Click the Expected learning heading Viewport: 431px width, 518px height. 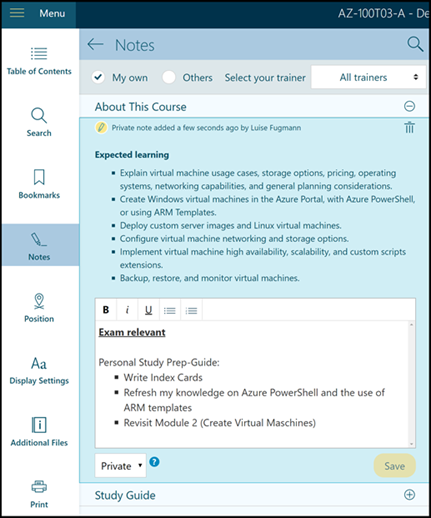pos(132,155)
